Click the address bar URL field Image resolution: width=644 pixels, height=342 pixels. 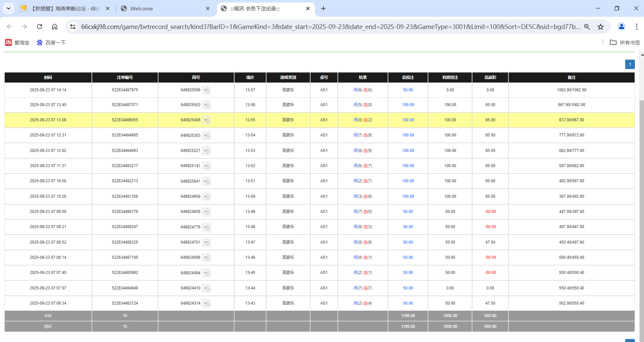pyautogui.click(x=330, y=27)
